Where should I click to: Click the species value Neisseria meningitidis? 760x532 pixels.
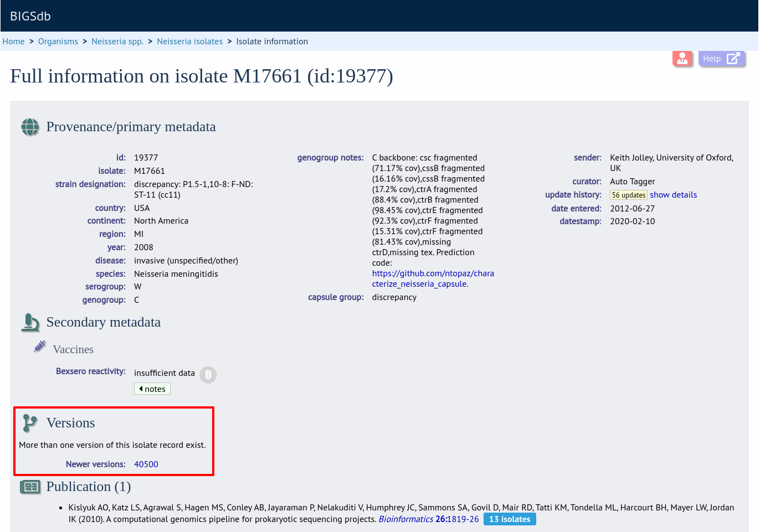[x=176, y=274]
